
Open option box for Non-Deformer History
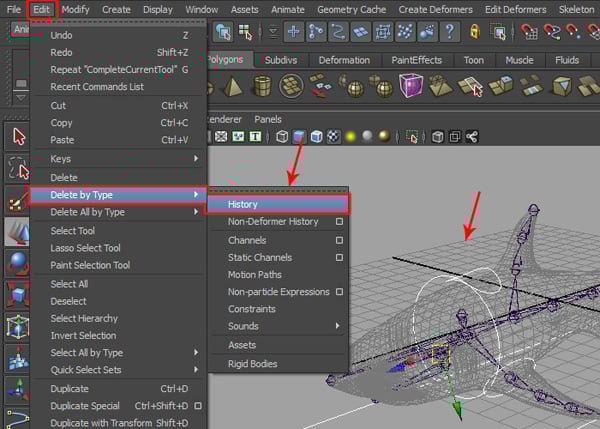click(x=339, y=222)
